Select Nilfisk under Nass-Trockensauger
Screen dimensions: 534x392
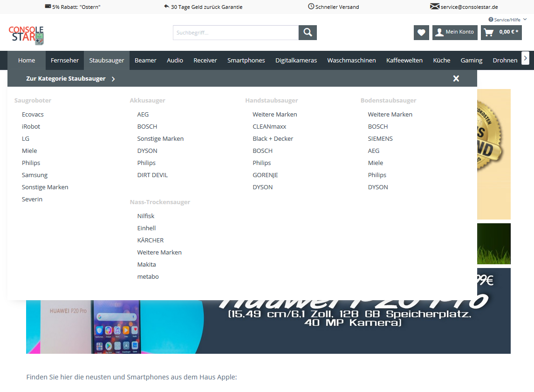[146, 216]
